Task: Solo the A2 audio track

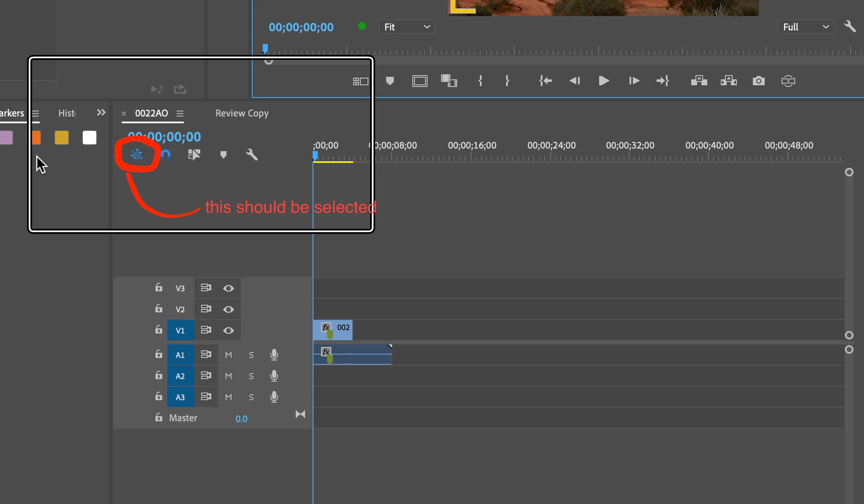Action: pyautogui.click(x=251, y=376)
